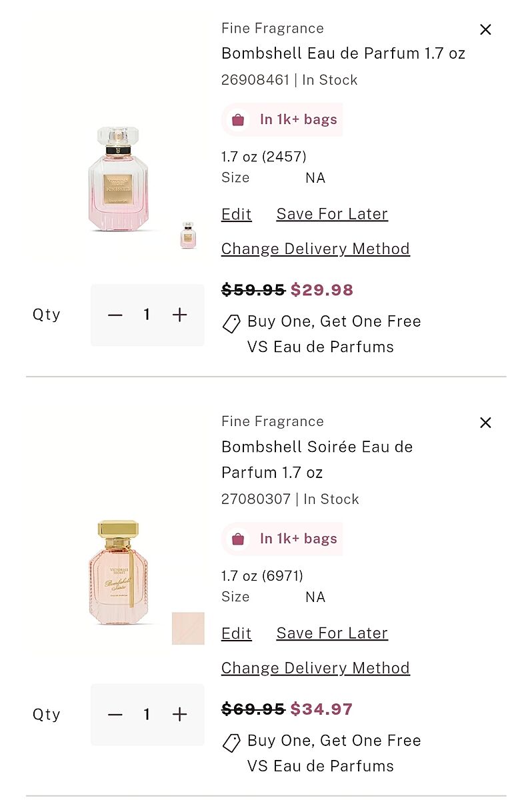
Task: Remove Bombshell Soirée item with X icon
Action: point(485,423)
